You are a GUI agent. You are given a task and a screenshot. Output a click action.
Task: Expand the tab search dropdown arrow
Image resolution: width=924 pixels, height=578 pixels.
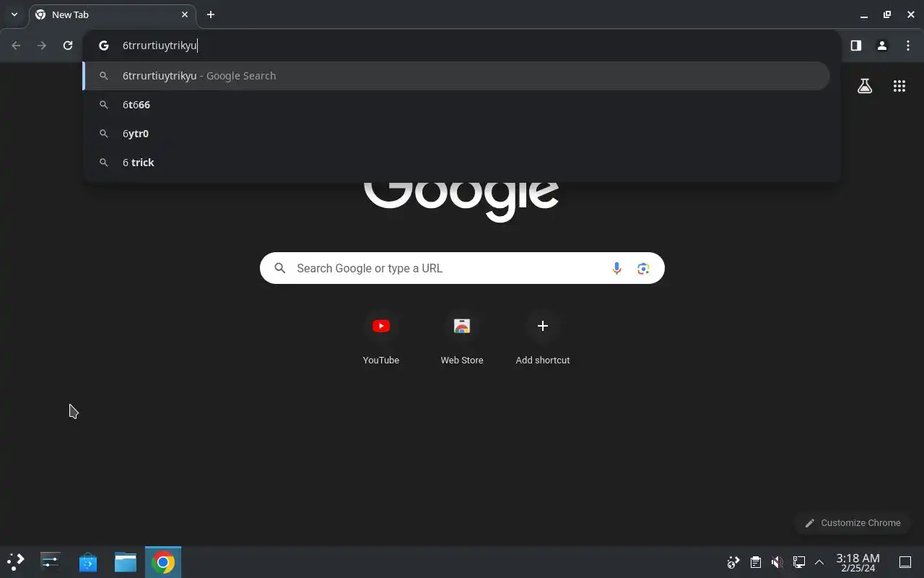[14, 14]
